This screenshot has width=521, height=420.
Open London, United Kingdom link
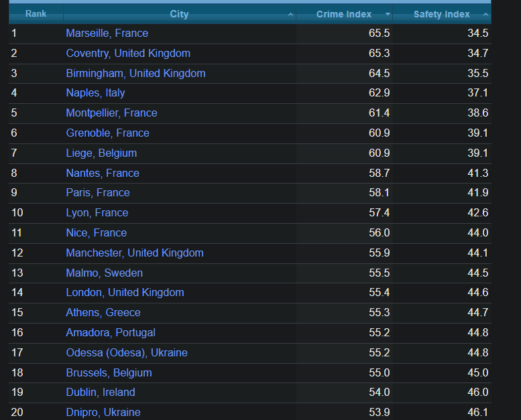[125, 293]
